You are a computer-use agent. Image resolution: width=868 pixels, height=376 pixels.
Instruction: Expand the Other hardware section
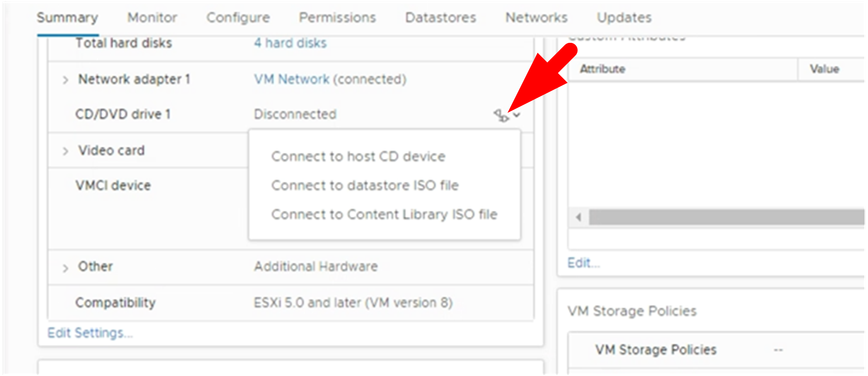66,267
